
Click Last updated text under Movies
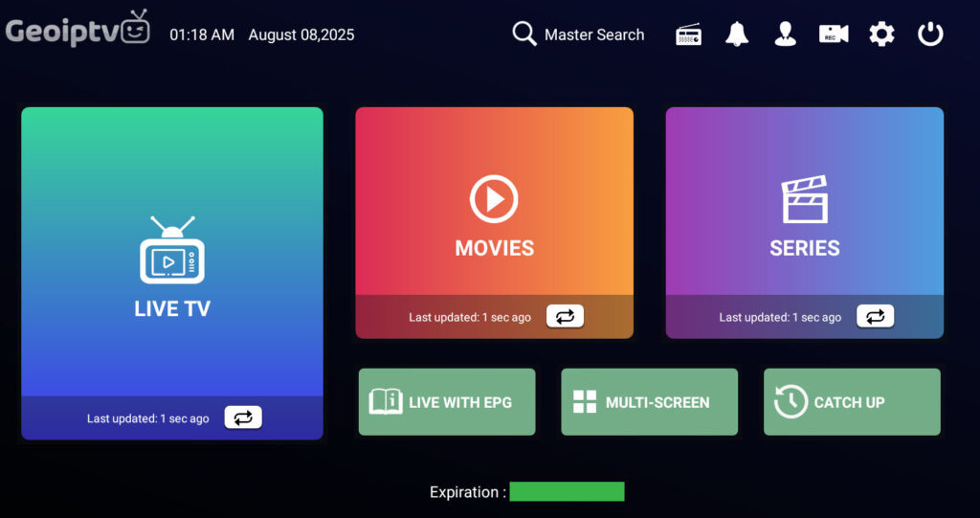click(470, 317)
